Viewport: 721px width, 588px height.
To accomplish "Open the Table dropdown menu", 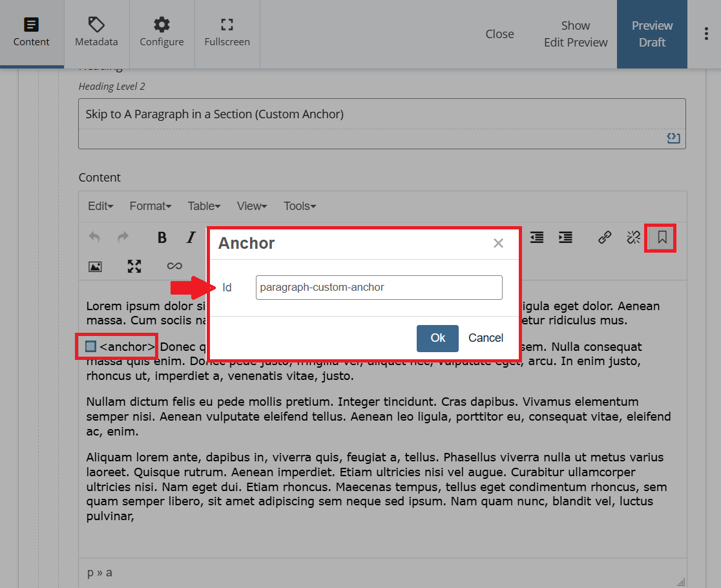I will click(x=204, y=206).
